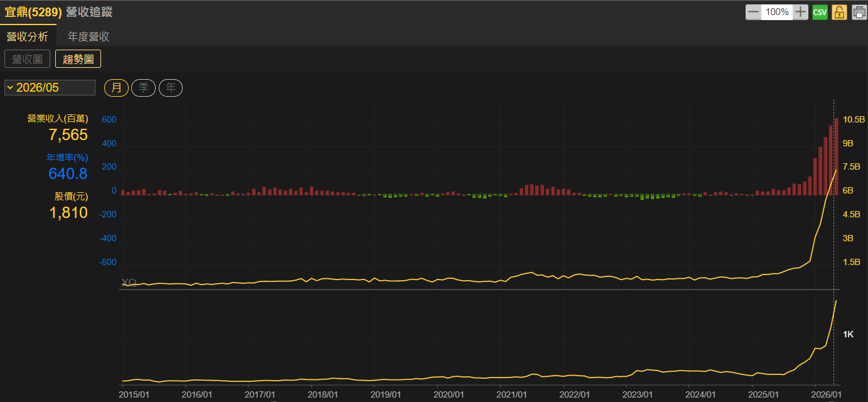The width and height of the screenshot is (868, 402).
Task: Select the 月 monthly period toggle
Action: [x=116, y=88]
